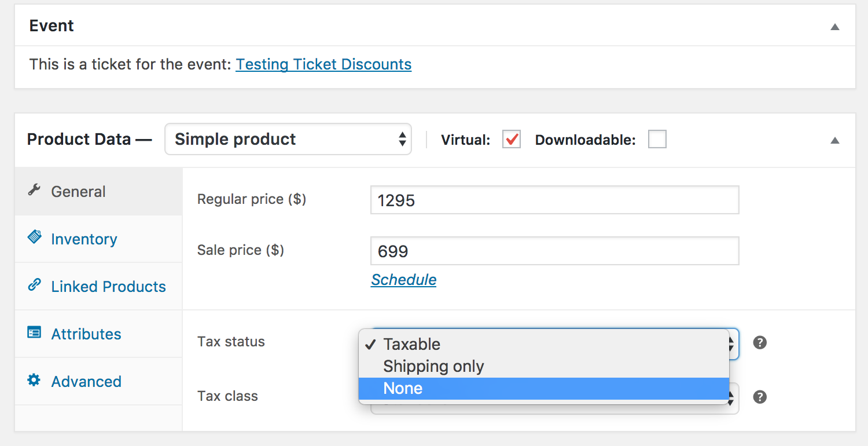This screenshot has height=446, width=868.
Task: Click the collapse arrow on the Event panel
Action: tap(834, 27)
